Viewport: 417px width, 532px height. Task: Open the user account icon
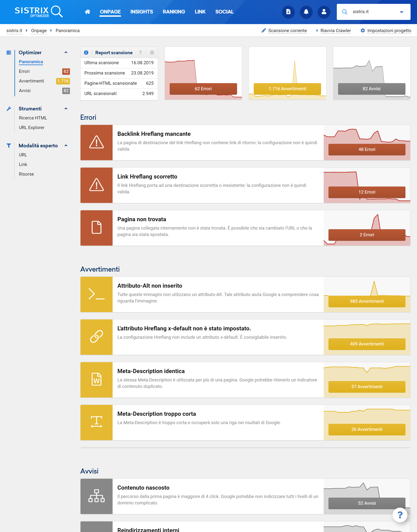click(x=324, y=12)
